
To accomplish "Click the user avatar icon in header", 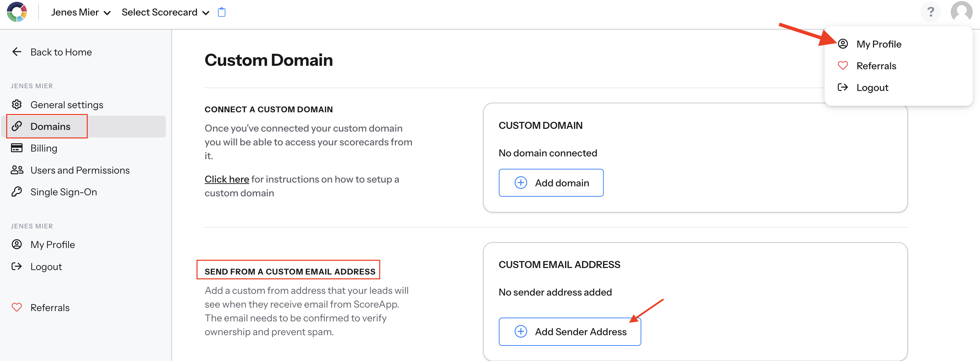I will pyautogui.click(x=961, y=12).
